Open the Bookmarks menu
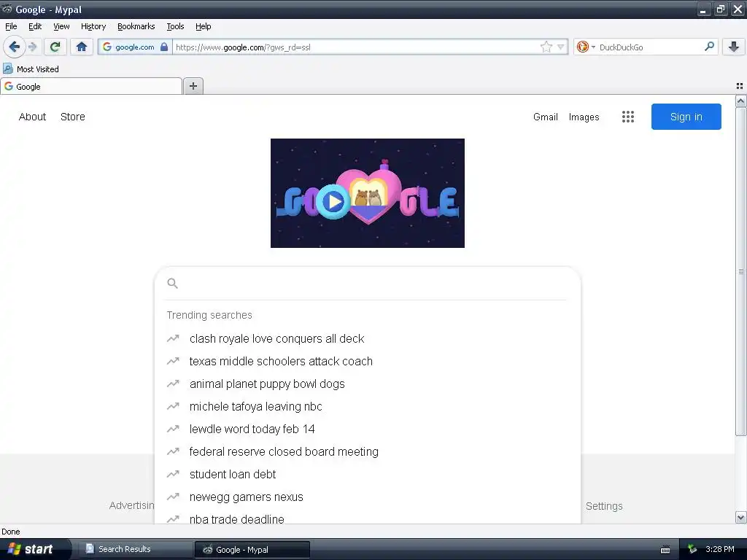The width and height of the screenshot is (747, 560). [136, 27]
